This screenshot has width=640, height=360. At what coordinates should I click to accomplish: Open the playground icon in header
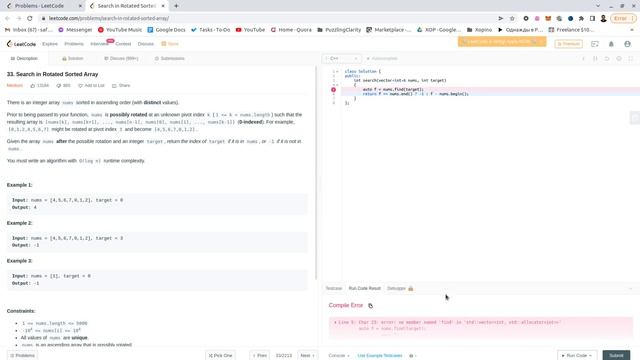(x=595, y=44)
